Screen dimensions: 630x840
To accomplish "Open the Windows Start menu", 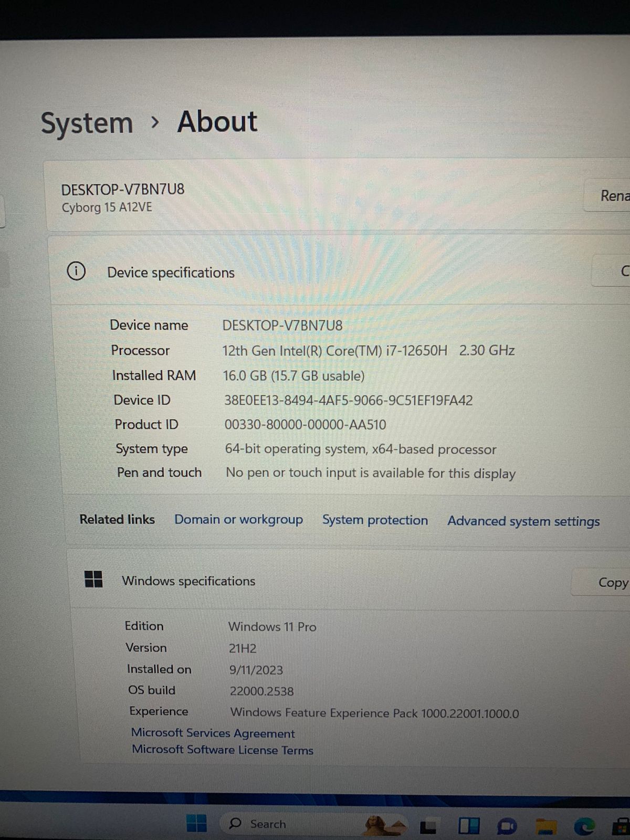I will tap(196, 823).
